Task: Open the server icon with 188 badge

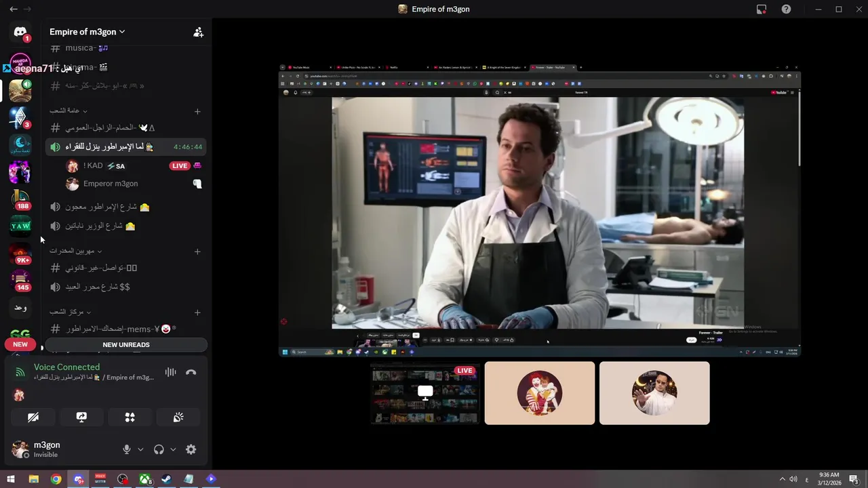Action: point(20,199)
